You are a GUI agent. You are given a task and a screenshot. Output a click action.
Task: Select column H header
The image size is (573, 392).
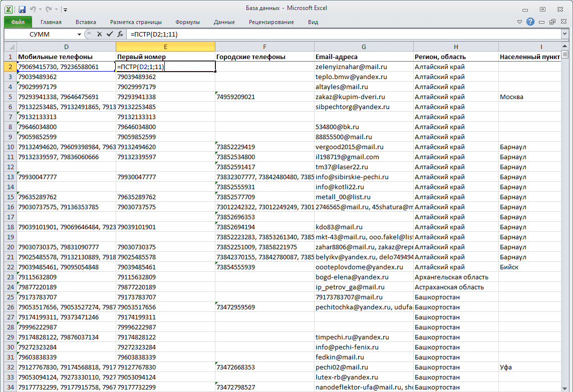[x=456, y=47]
